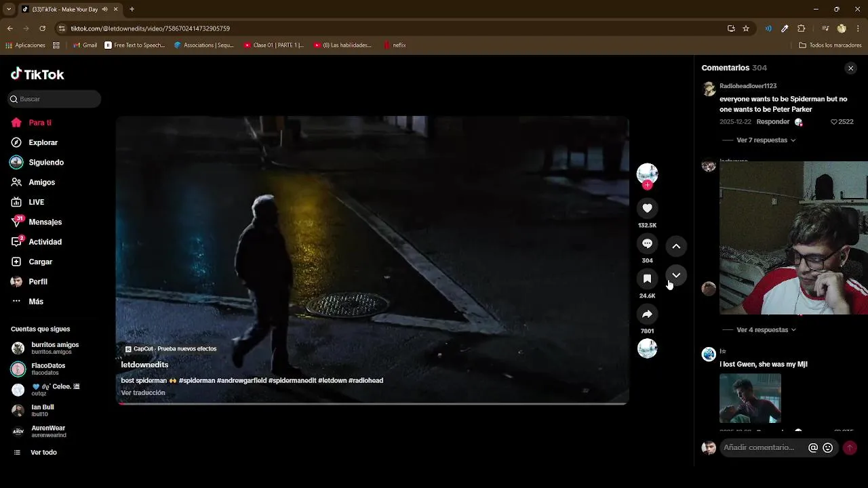Image resolution: width=868 pixels, height=488 pixels.
Task: Open the Siguiendo feed
Action: [x=37, y=163]
